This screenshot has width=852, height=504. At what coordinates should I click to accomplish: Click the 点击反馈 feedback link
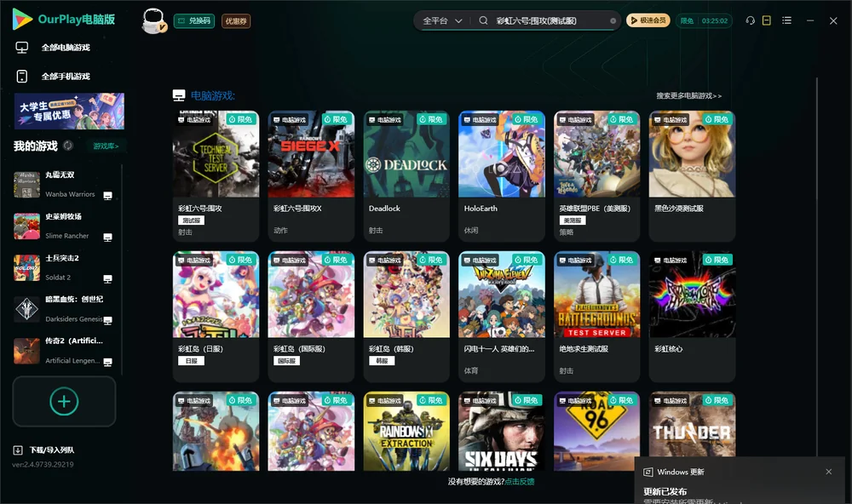click(520, 482)
